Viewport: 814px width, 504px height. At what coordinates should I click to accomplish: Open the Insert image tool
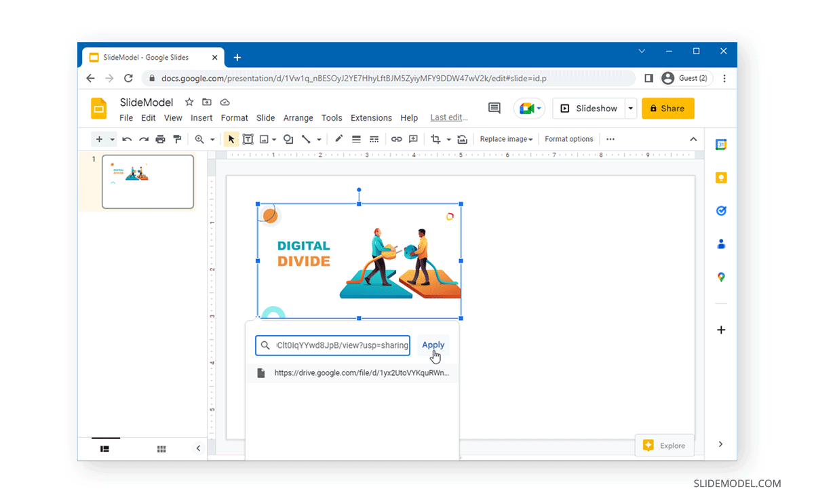(265, 139)
